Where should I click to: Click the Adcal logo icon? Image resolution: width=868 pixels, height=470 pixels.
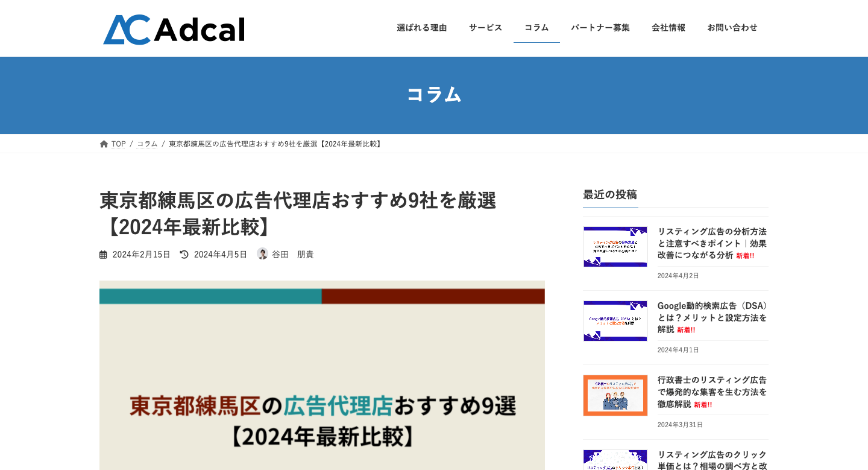pyautogui.click(x=127, y=28)
